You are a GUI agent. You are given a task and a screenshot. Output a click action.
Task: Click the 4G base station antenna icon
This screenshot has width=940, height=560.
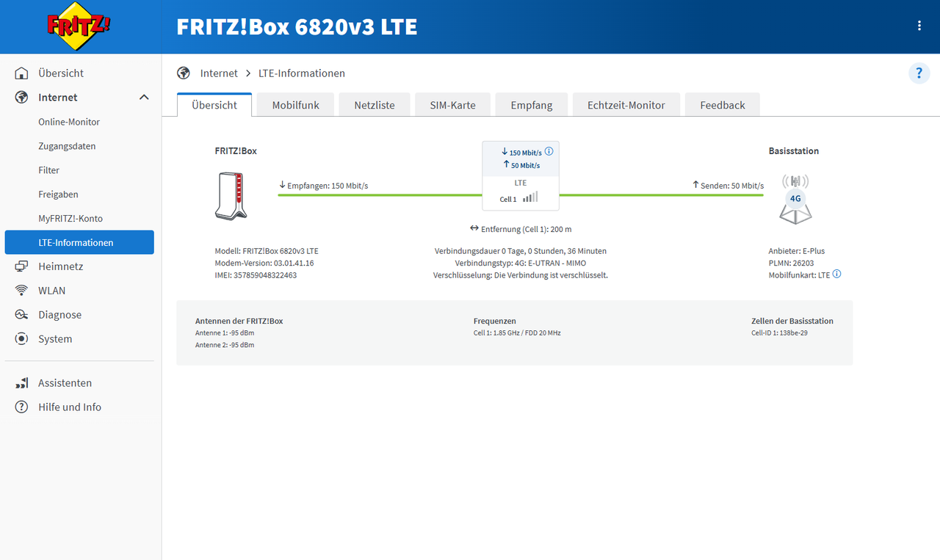[x=795, y=198]
